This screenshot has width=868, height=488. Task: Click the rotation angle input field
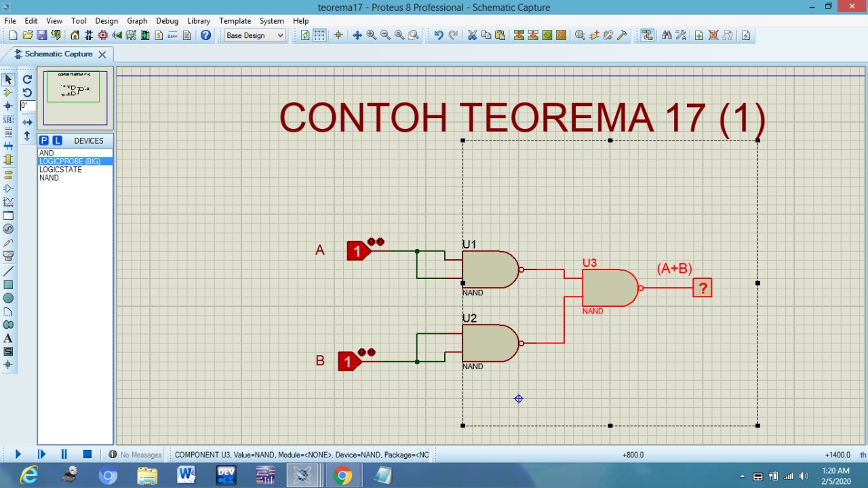[27, 106]
